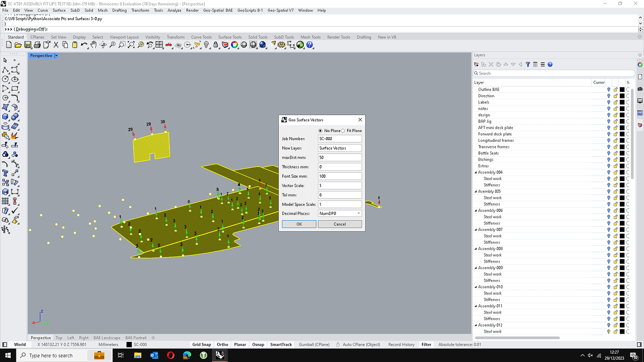
Task: Click the Print icon in Standard toolbar
Action: (37, 45)
